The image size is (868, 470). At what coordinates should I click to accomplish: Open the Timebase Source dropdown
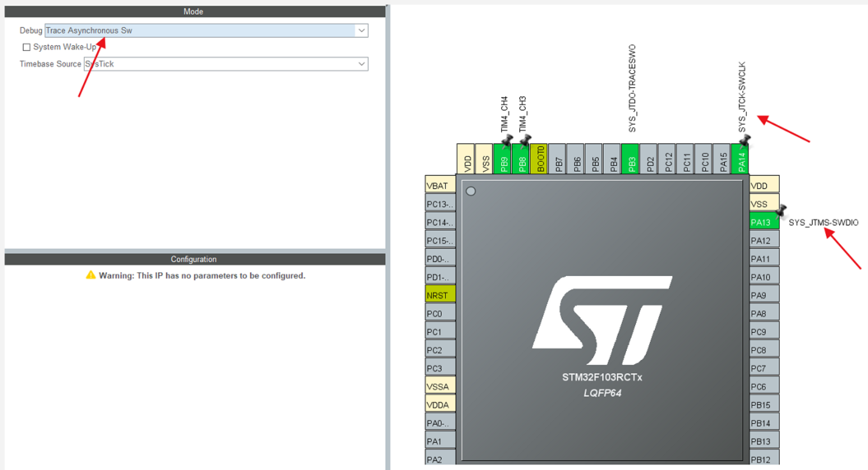coord(362,64)
